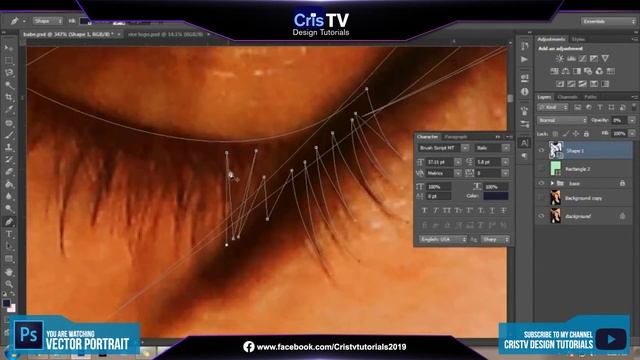The width and height of the screenshot is (640, 360).
Task: Toggle lock transparent pixels
Action: [x=555, y=134]
